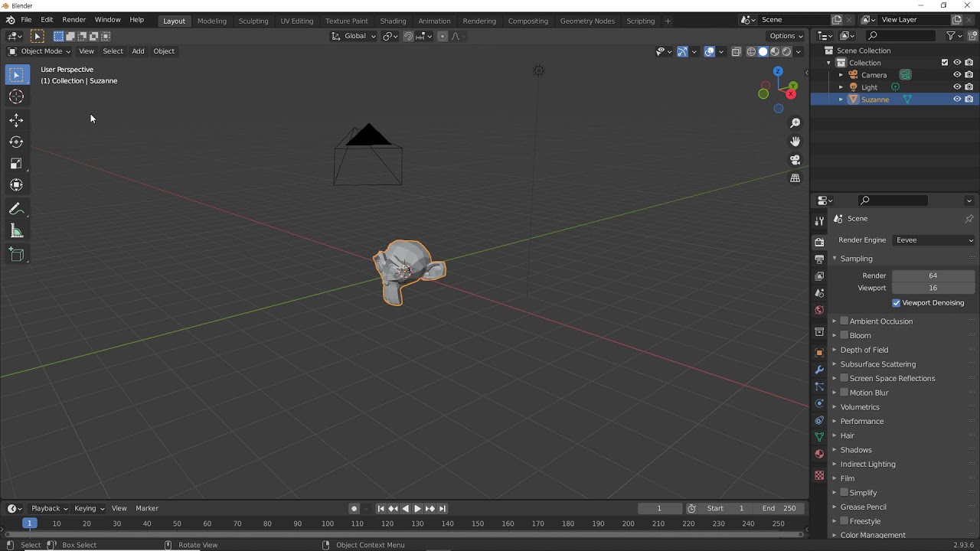Toggle X-Ray mode in viewport header
This screenshot has height=551, width=980.
[736, 52]
